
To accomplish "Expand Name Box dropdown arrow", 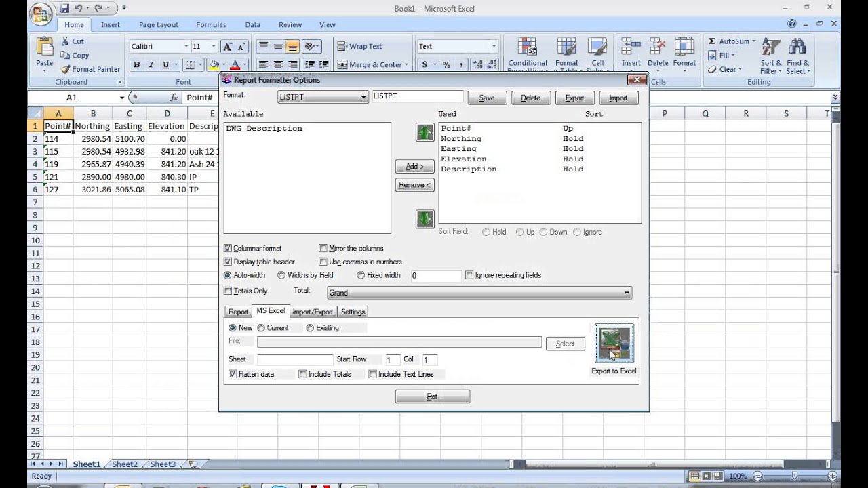I will click(122, 98).
